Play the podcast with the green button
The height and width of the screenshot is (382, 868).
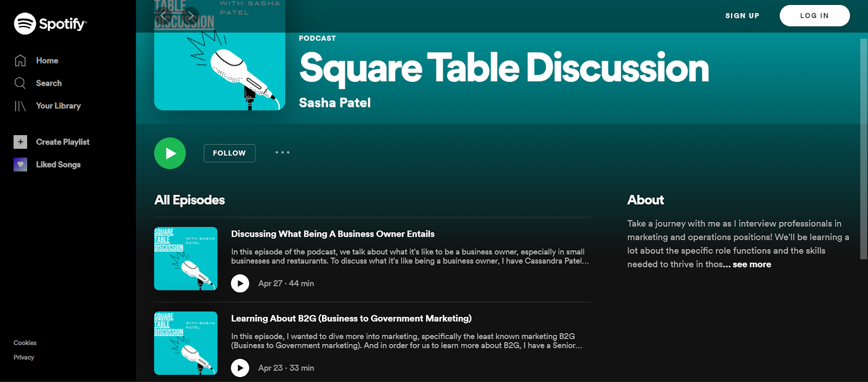tap(170, 153)
